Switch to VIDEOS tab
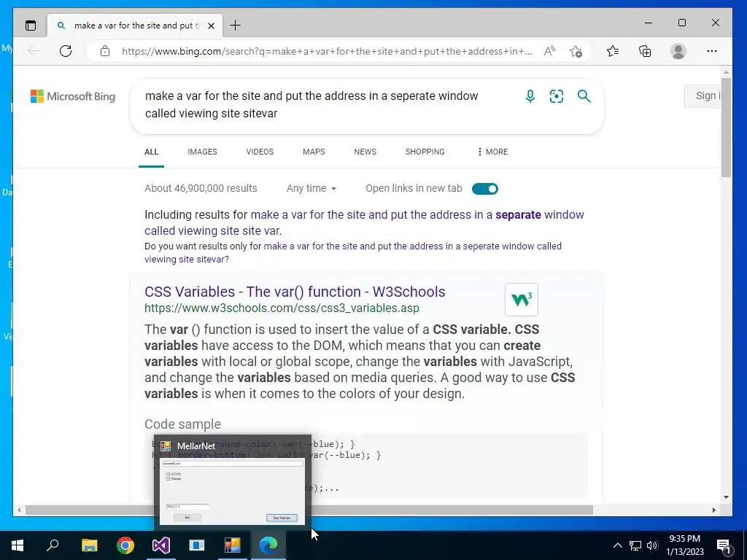The height and width of the screenshot is (560, 747). click(260, 152)
